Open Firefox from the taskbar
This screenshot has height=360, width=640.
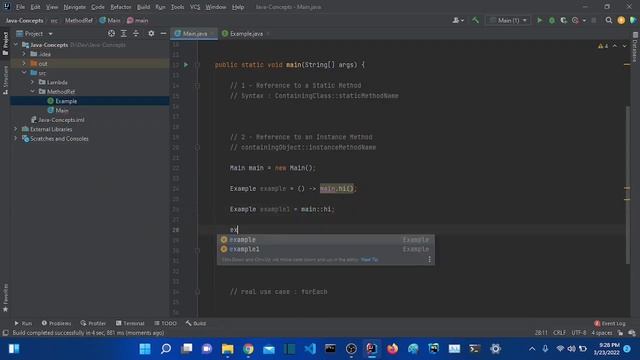pos(392,349)
